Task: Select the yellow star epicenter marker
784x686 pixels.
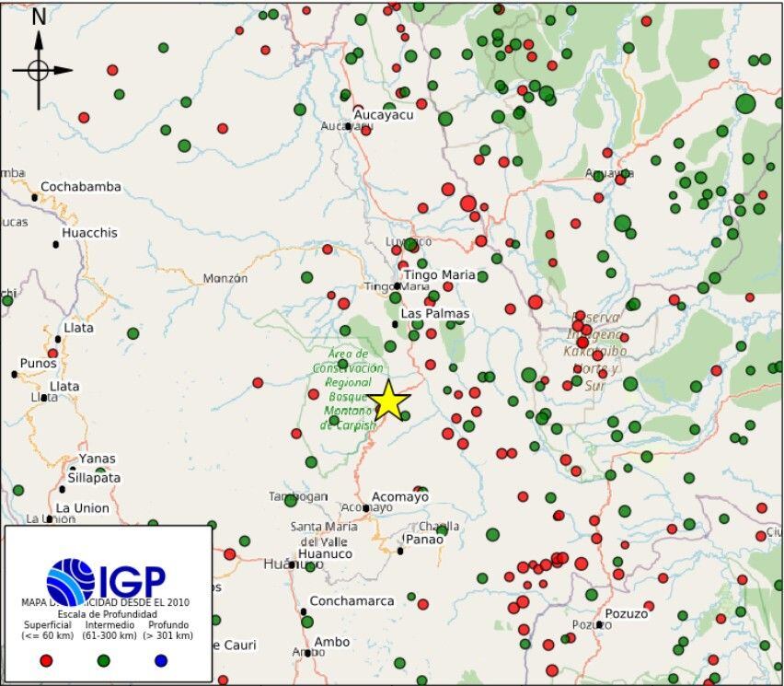Action: [x=391, y=402]
